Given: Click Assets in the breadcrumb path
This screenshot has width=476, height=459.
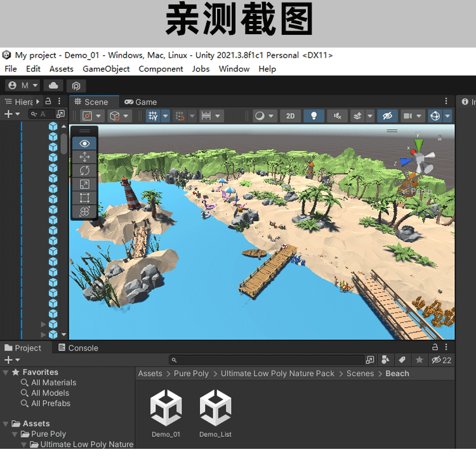Looking at the screenshot, I should point(150,373).
